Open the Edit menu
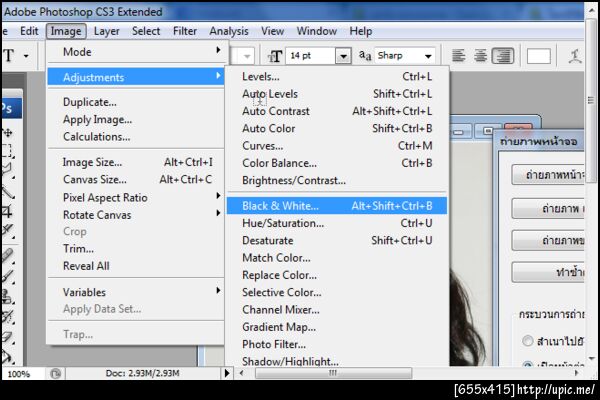The height and width of the screenshot is (400, 600). (x=29, y=31)
